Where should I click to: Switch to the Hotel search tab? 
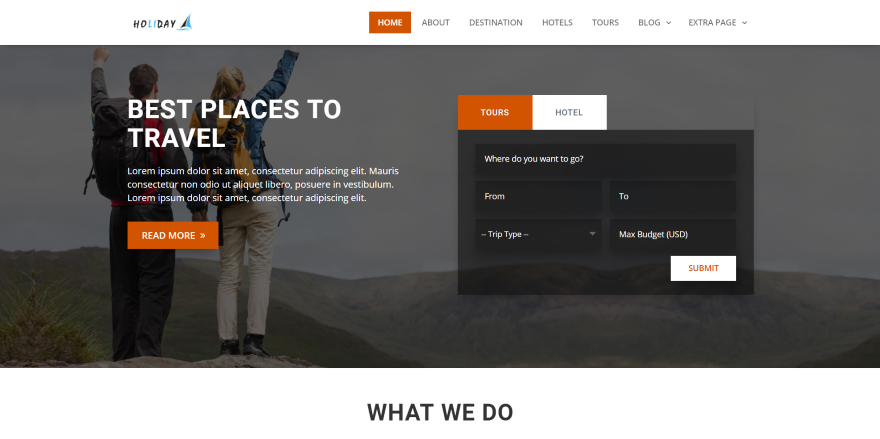[569, 112]
